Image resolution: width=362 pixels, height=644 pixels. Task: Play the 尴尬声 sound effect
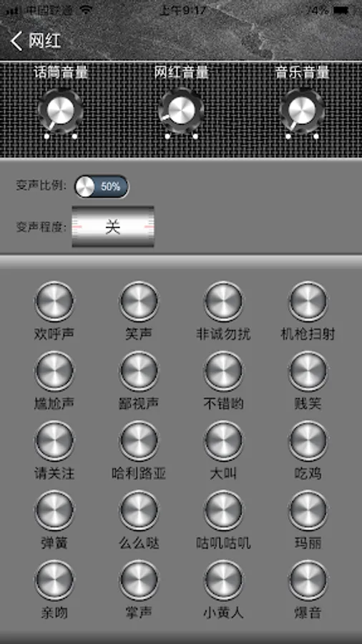[x=54, y=371]
